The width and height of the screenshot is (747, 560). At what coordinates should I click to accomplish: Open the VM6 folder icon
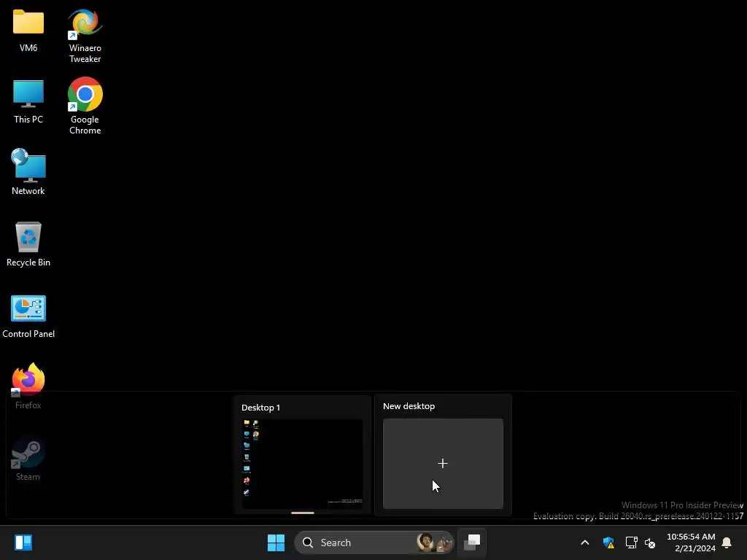[x=28, y=31]
